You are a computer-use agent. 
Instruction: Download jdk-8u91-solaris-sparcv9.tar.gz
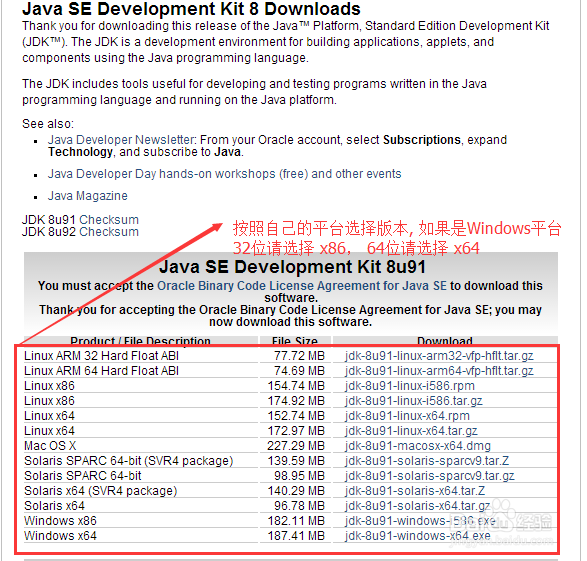tap(430, 476)
